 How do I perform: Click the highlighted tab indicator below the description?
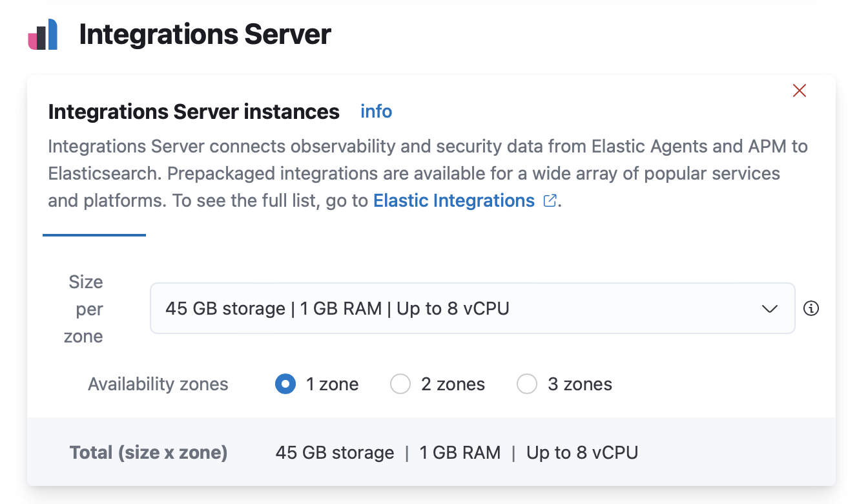click(94, 236)
